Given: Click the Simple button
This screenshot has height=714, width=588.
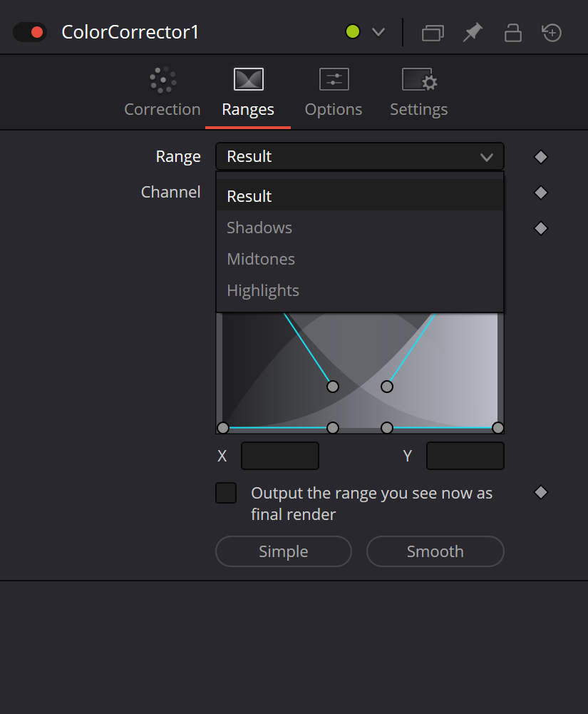Looking at the screenshot, I should click(284, 551).
